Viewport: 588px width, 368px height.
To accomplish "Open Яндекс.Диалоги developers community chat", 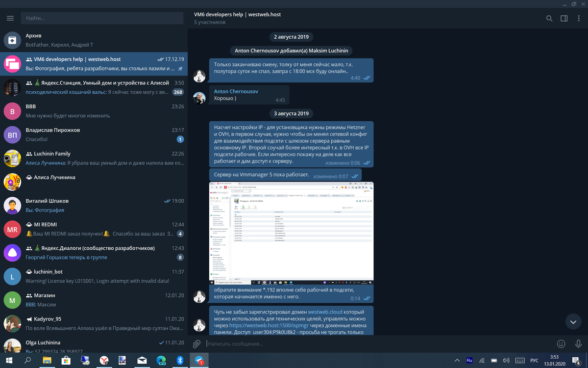I will point(94,252).
